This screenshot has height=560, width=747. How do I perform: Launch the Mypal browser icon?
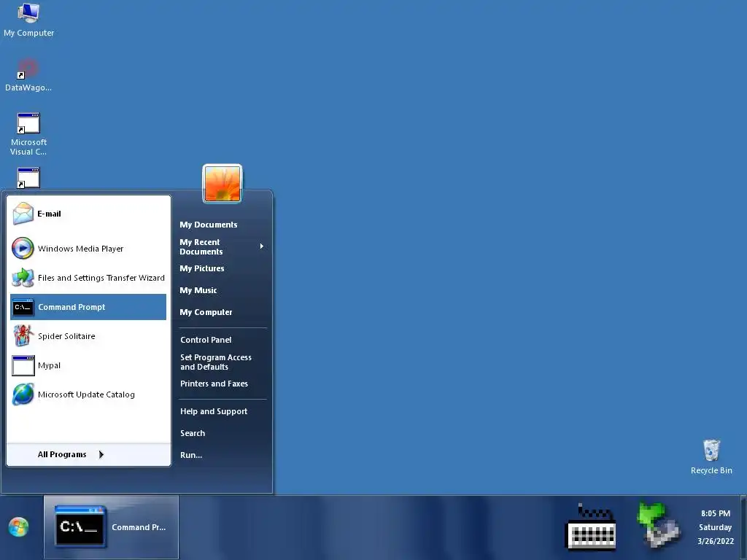tap(23, 366)
